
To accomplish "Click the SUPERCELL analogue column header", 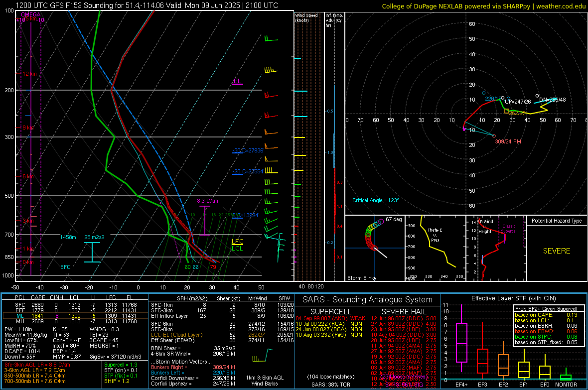I will click(x=331, y=312).
